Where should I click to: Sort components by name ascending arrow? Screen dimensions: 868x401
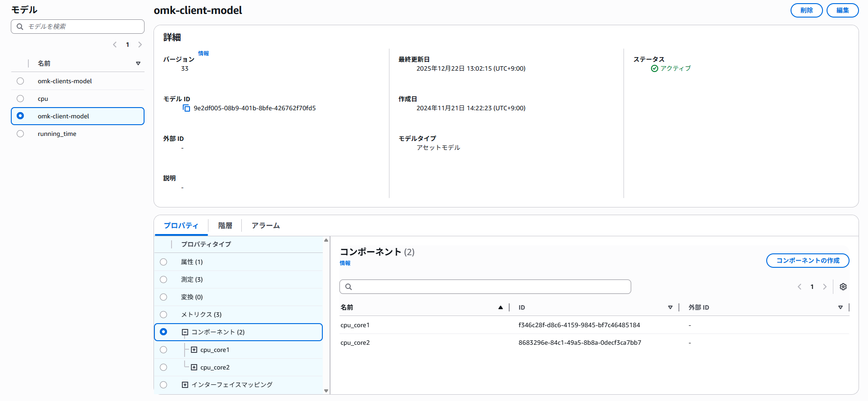click(500, 307)
